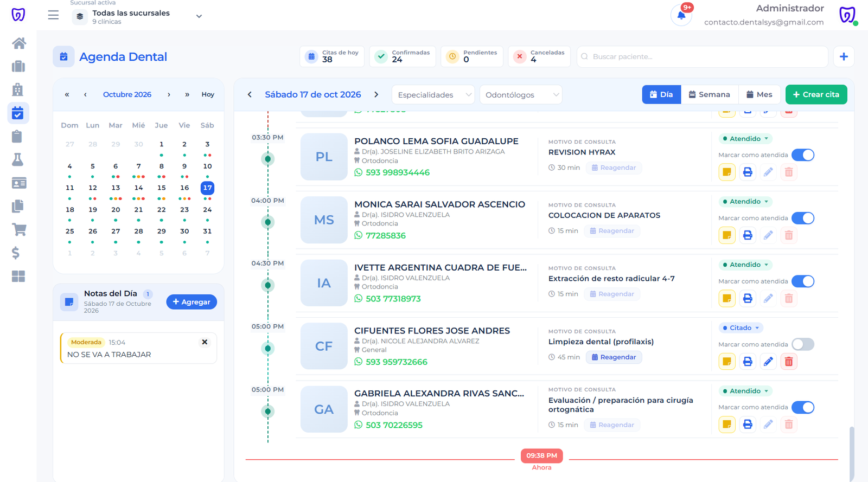Open the ID card sidebar icon
Image resolution: width=868 pixels, height=482 pixels.
(x=18, y=183)
